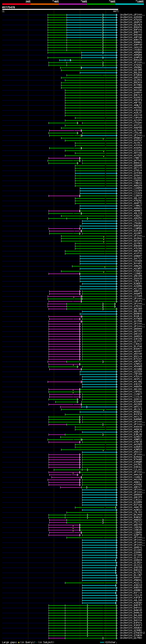Select the UniRef100_B0KHT1 label
The image size is (146, 644).
131,578
